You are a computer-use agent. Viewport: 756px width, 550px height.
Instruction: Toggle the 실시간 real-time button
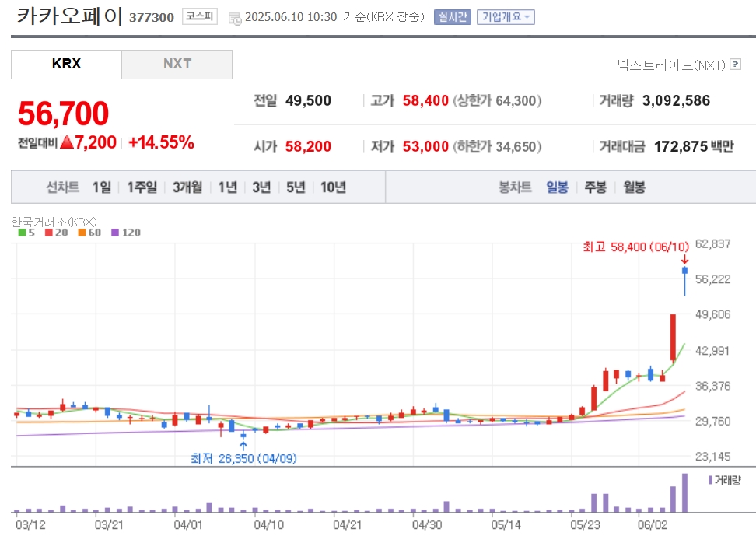[x=452, y=17]
